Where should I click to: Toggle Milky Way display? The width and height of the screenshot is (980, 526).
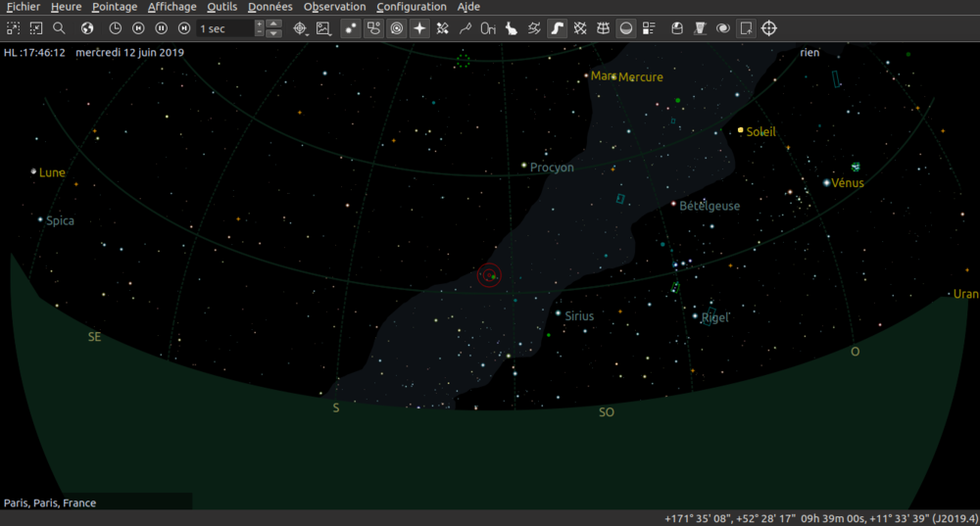point(557,28)
